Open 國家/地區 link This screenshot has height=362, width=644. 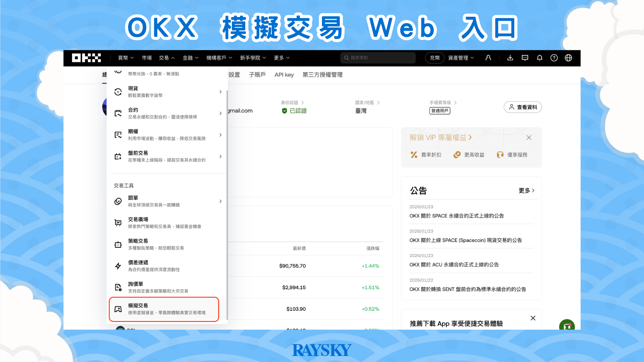coord(367,103)
